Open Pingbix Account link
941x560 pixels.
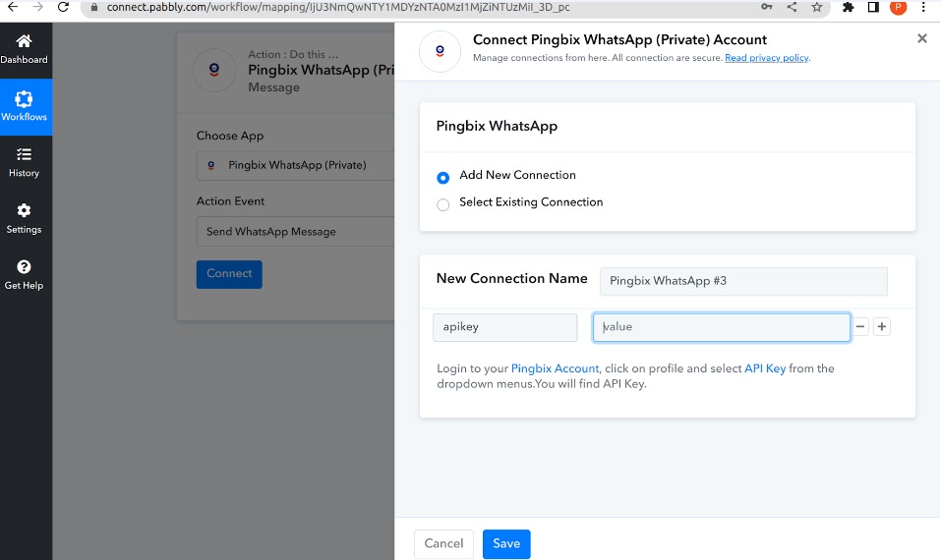[555, 368]
